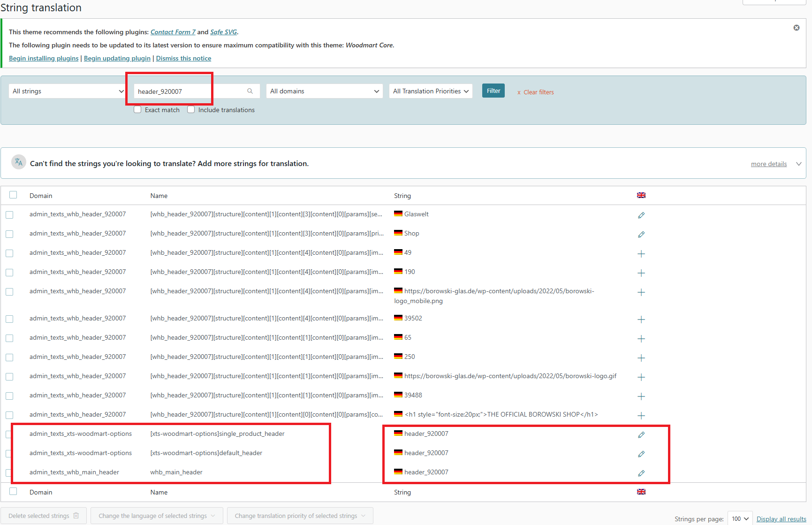
Task: Click Display all results link
Action: click(x=782, y=519)
